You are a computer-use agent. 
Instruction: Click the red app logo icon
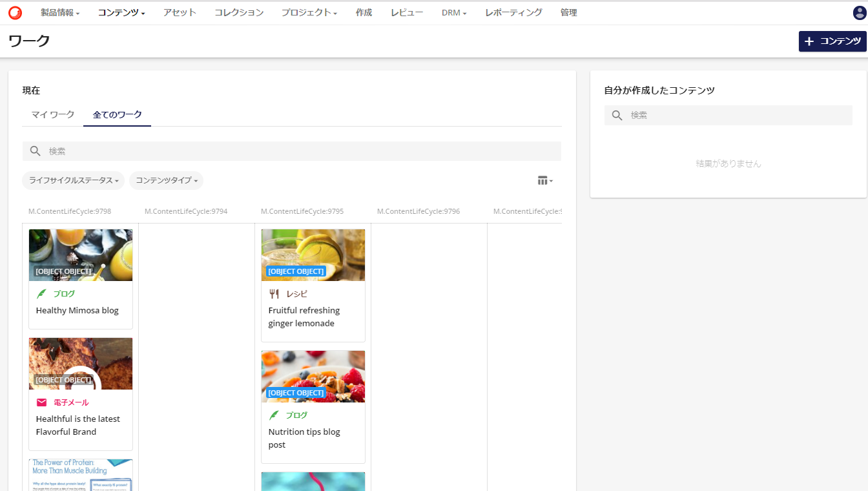point(15,12)
